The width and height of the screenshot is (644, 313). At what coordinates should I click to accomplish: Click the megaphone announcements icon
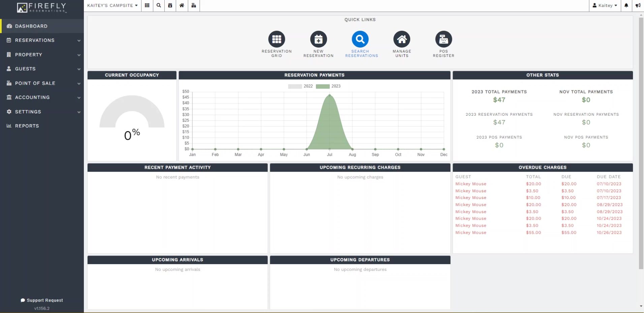tap(638, 5)
